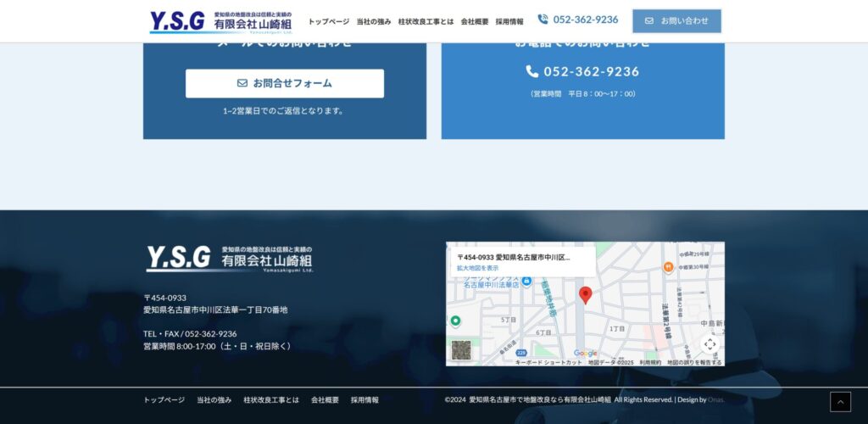Viewport: 868px width, 424px height.
Task: Click the orange restaurant marker on map
Action: point(669,267)
